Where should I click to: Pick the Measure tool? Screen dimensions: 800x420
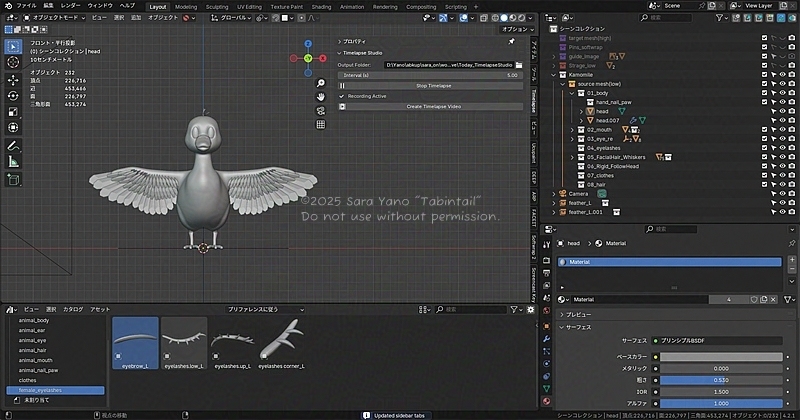pos(13,163)
